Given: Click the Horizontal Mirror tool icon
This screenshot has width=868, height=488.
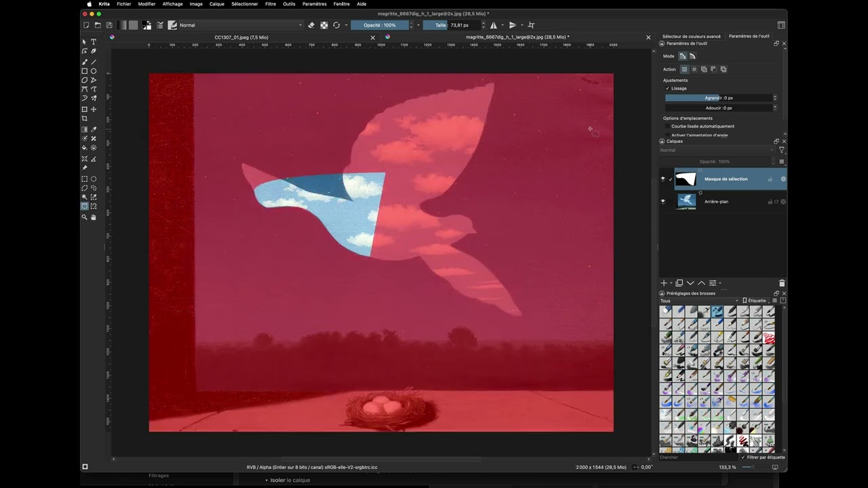Looking at the screenshot, I should pyautogui.click(x=494, y=25).
